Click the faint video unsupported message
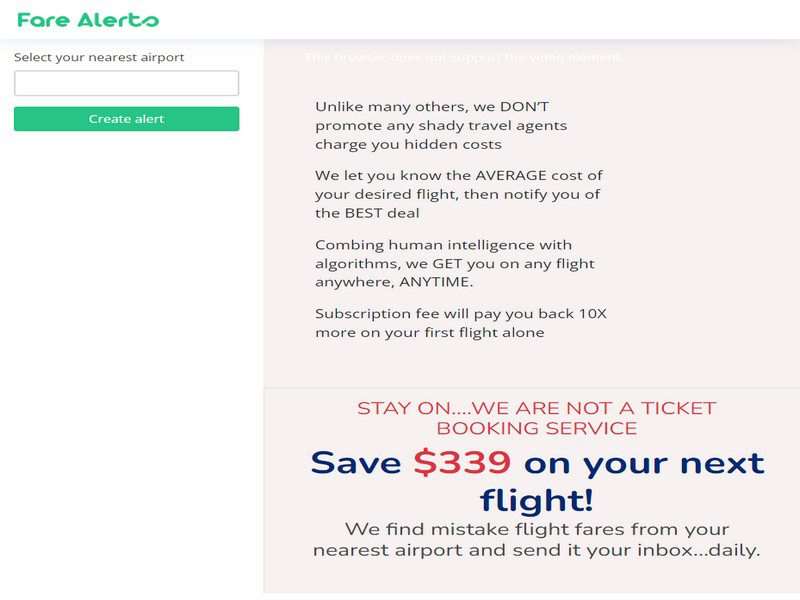Viewport: 800px width, 600px height. [x=463, y=57]
